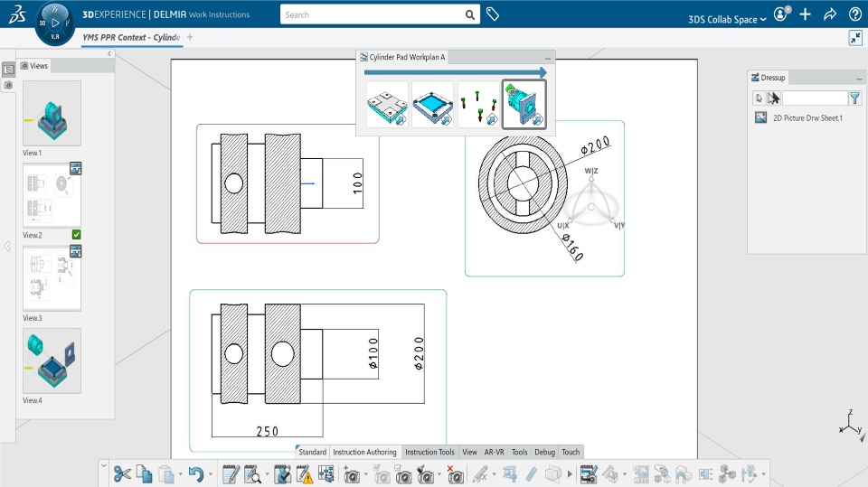
Task: Click the Undo arrow icon
Action: pos(195,474)
